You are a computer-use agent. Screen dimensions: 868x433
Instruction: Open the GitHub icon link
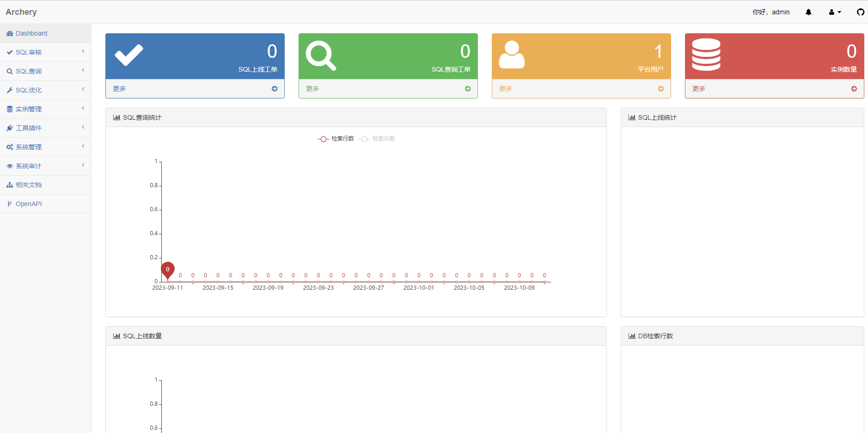point(860,12)
